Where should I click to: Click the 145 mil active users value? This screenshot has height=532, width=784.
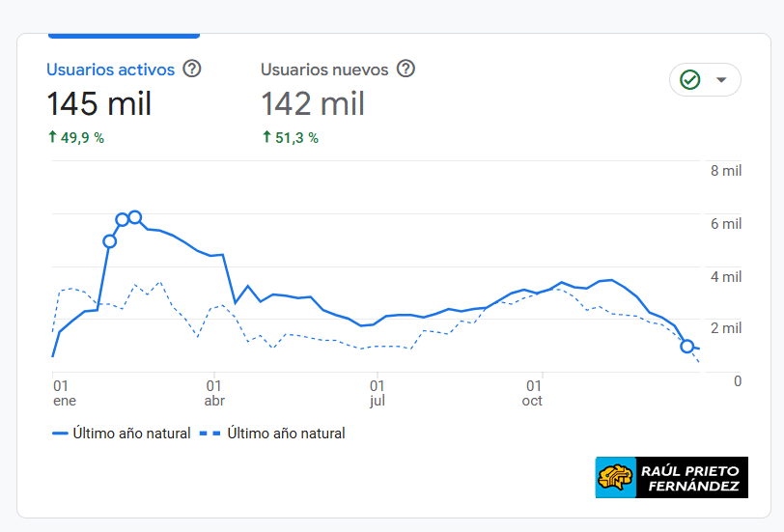(98, 103)
